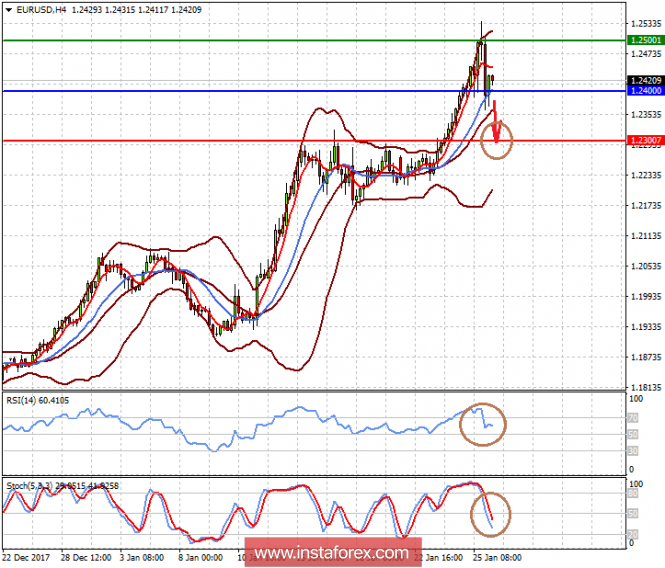Select the green 1.25001 price label
Screen dimensions: 665x568
coord(645,40)
